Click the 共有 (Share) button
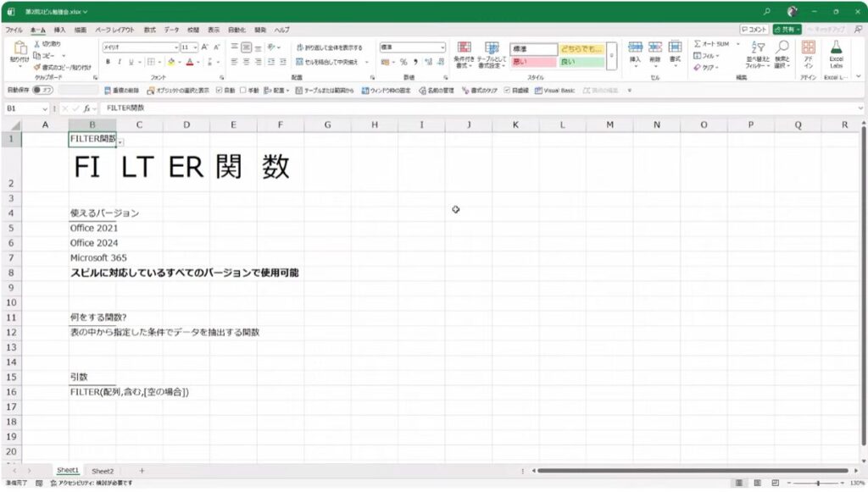 click(x=787, y=30)
